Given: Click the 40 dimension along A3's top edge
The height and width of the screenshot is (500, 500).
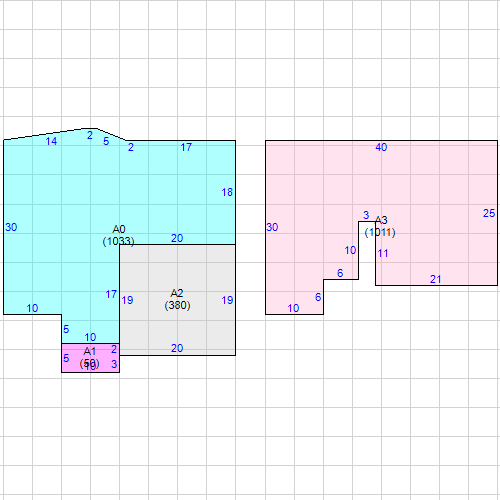Looking at the screenshot, I should click(381, 147).
